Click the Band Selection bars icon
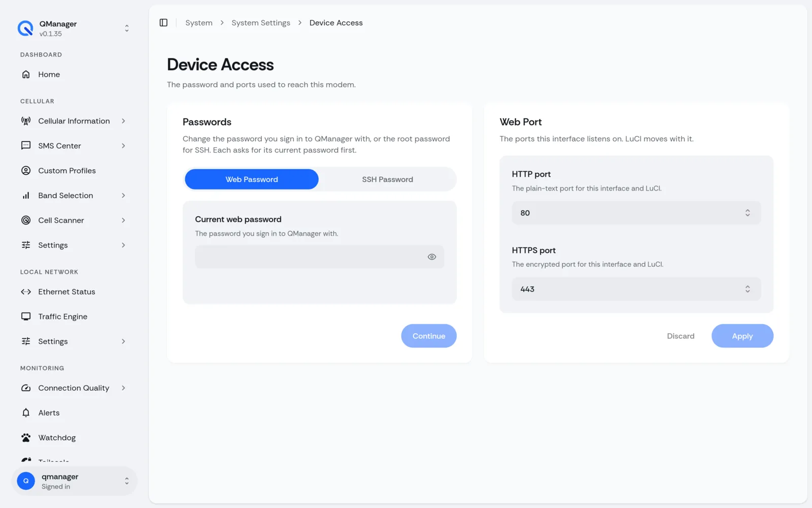This screenshot has height=508, width=812. tap(26, 196)
